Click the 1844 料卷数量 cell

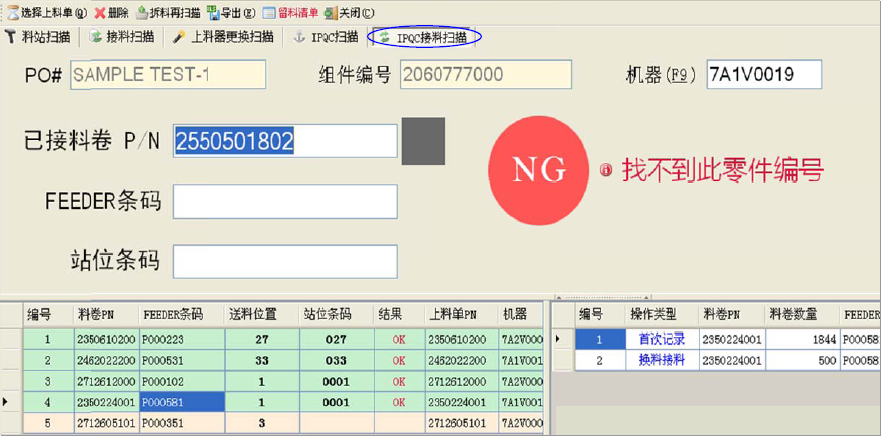(802, 339)
